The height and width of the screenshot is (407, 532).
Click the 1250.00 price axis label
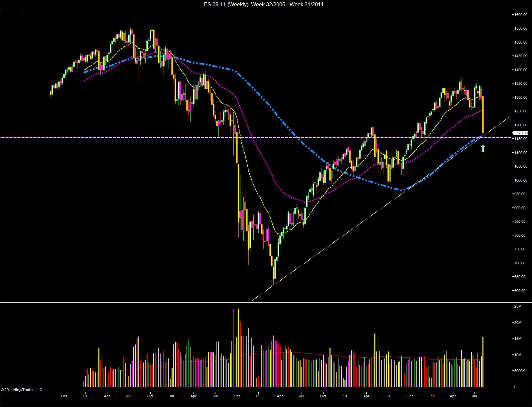(x=521, y=111)
